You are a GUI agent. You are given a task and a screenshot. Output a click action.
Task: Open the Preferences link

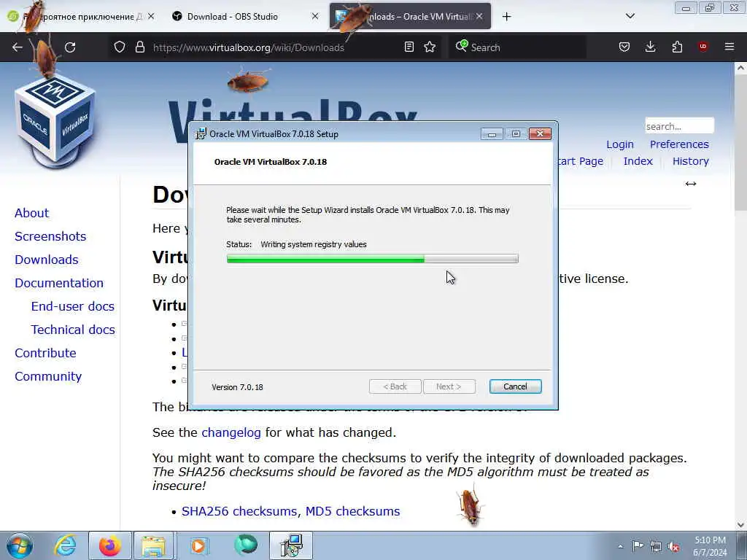[679, 144]
